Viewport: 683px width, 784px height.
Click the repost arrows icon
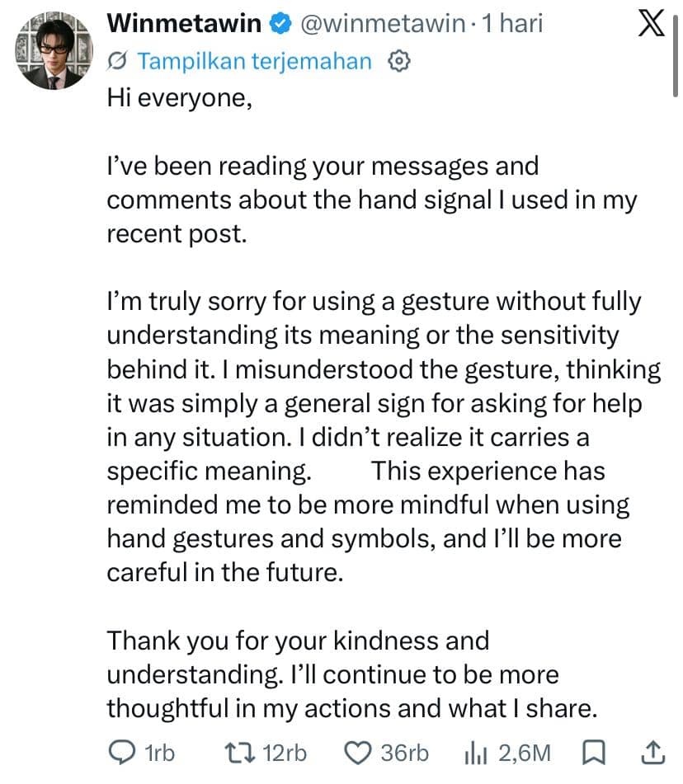coord(240,753)
